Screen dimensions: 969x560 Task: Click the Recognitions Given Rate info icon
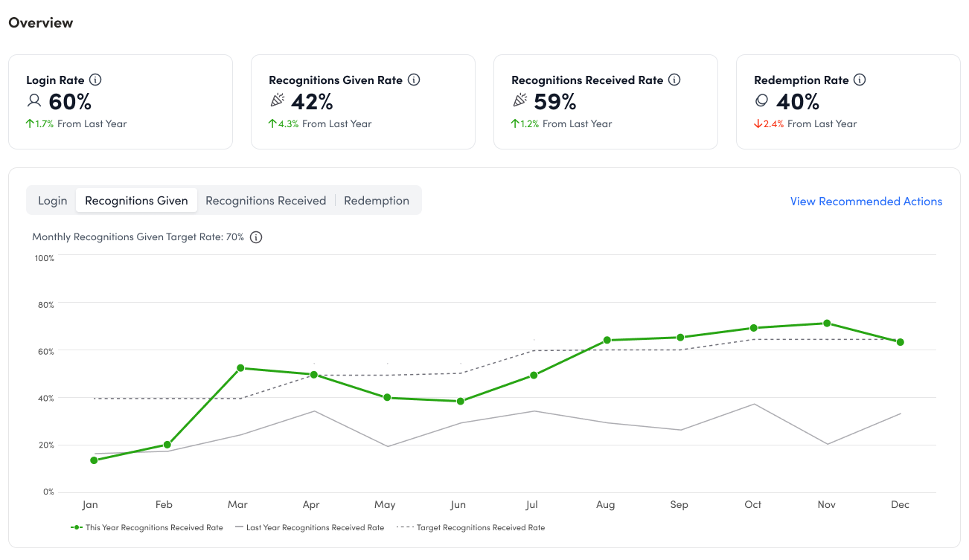click(414, 80)
